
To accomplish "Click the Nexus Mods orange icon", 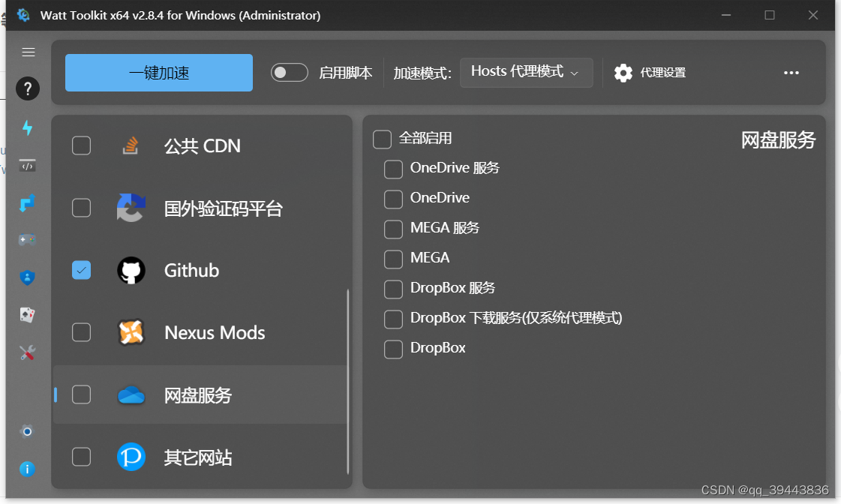I will (x=131, y=332).
